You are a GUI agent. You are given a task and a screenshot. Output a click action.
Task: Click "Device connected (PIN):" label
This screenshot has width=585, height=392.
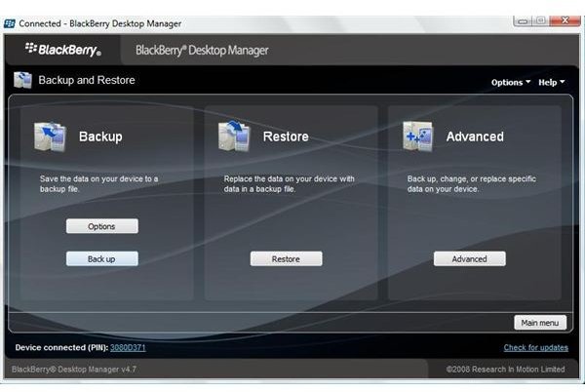(61, 347)
